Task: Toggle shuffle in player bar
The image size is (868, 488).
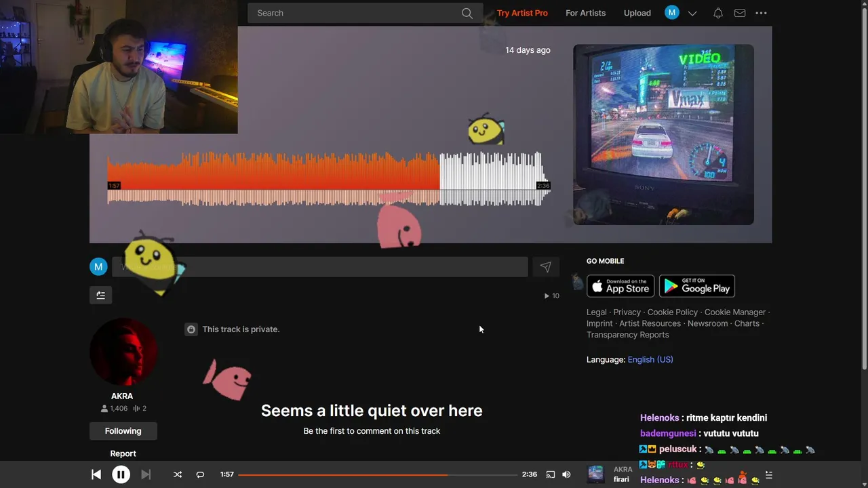Action: (x=177, y=474)
